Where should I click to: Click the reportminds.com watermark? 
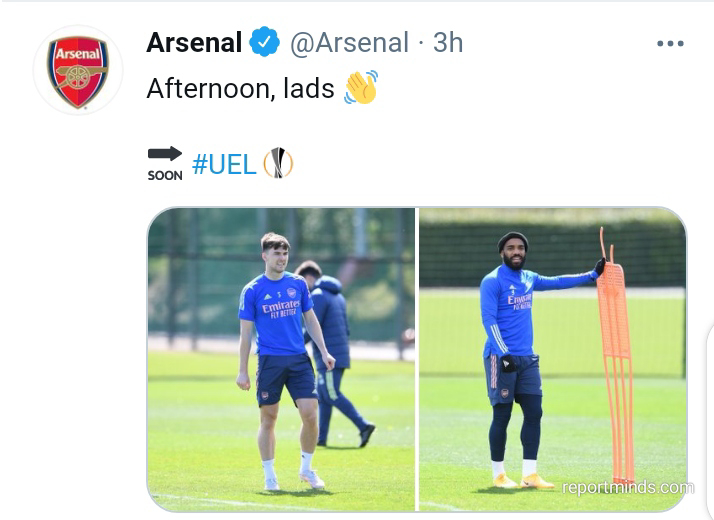(627, 488)
